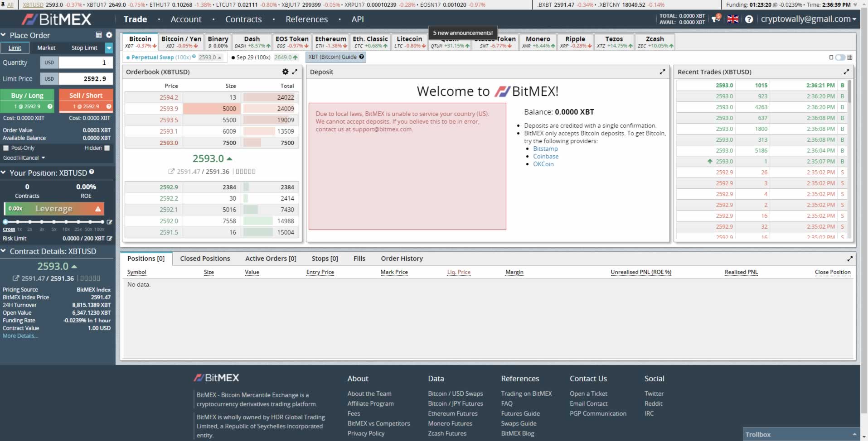Viewport: 868px width, 441px height.
Task: Expand the Positions panel to fullscreen
Action: 850,259
